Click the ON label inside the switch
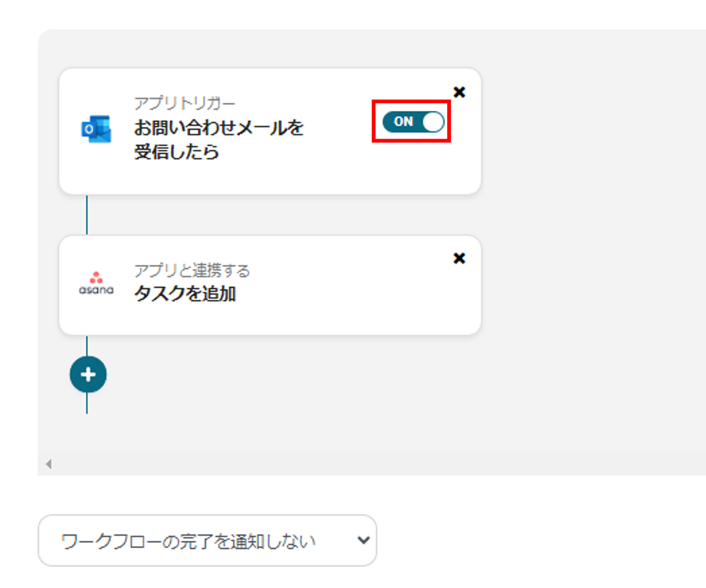 (403, 121)
